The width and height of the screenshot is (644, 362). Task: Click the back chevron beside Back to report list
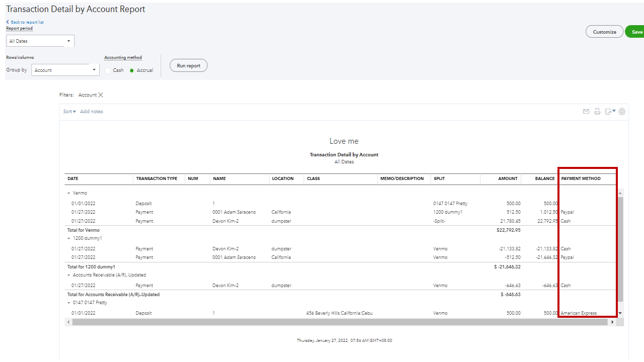(x=7, y=22)
